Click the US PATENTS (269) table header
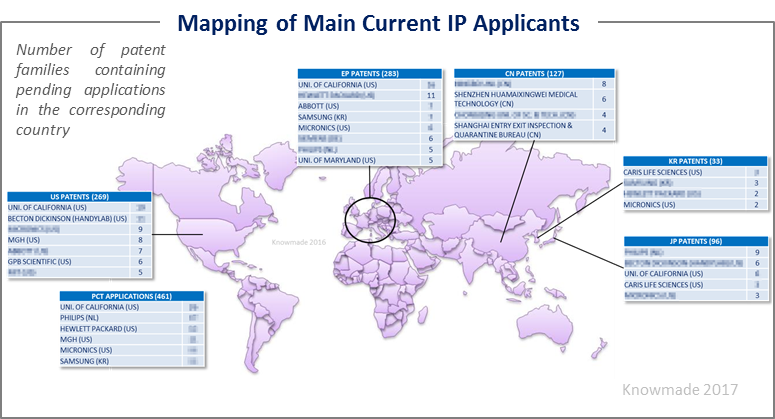Screen dimensions: 775x419 (x=79, y=197)
